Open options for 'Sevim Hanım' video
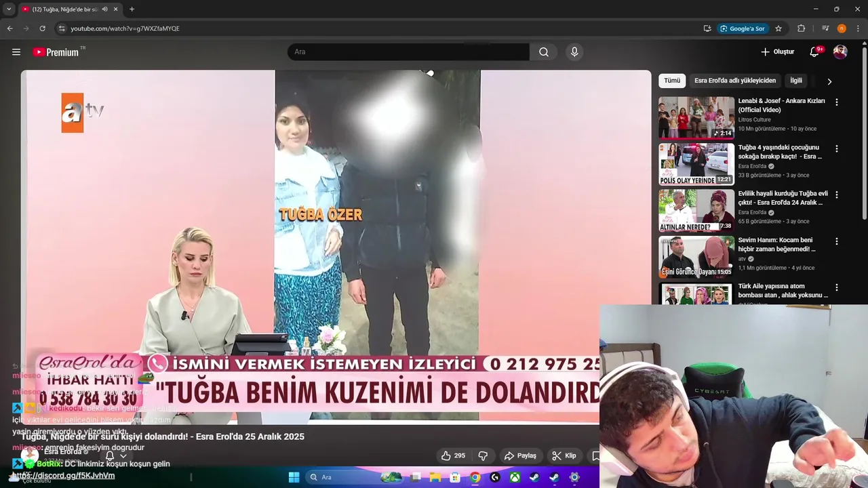Screen dimensions: 868x488 coord(836,241)
